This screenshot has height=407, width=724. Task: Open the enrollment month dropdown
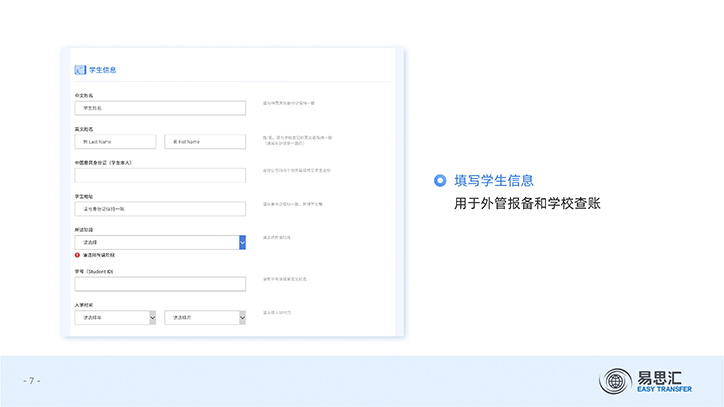[205, 317]
